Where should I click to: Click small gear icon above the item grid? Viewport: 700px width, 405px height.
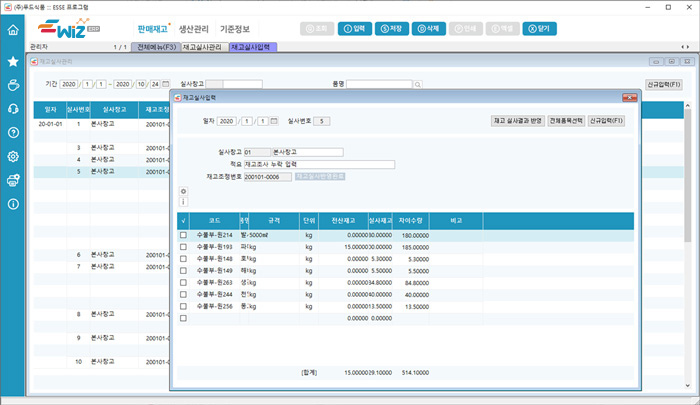coord(183,191)
